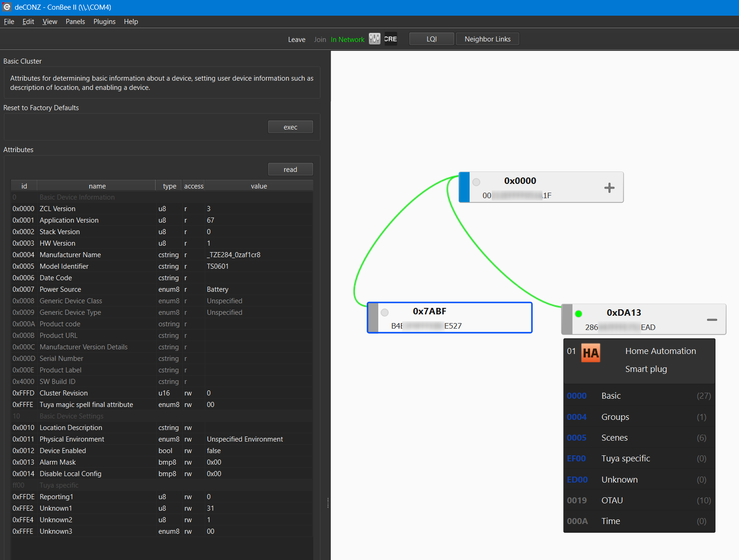The image size is (739, 560).
Task: Click the blue stripe on coordinator node 0x0000
Action: click(464, 187)
